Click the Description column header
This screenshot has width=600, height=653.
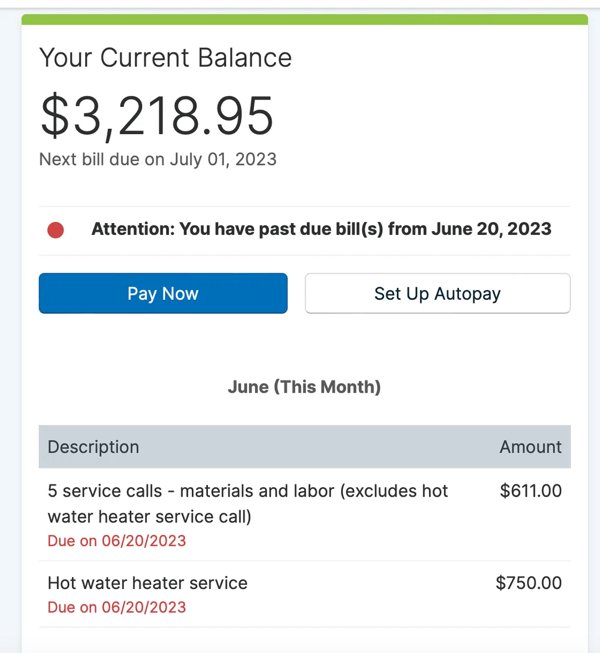93,447
